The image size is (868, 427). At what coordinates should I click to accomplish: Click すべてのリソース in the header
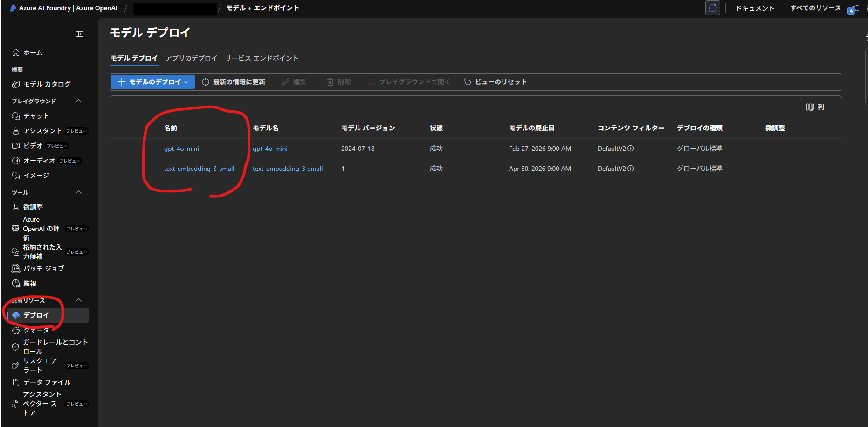pos(816,8)
